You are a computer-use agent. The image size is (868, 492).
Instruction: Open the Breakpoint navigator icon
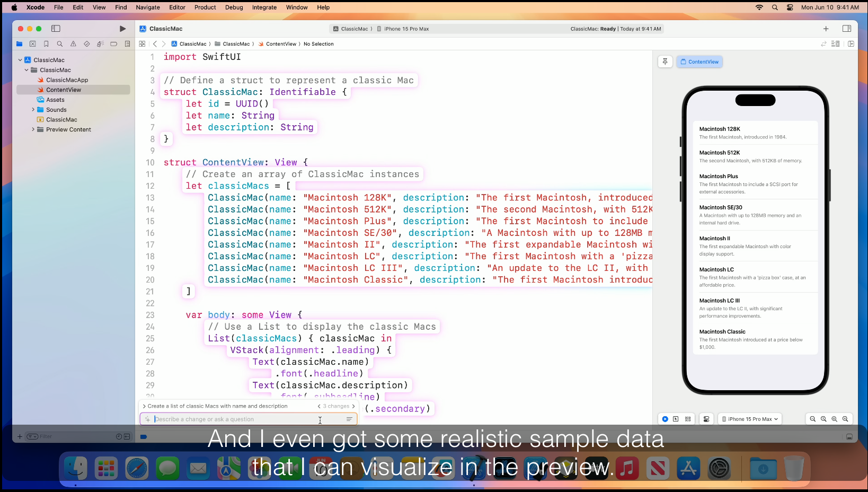click(x=113, y=44)
